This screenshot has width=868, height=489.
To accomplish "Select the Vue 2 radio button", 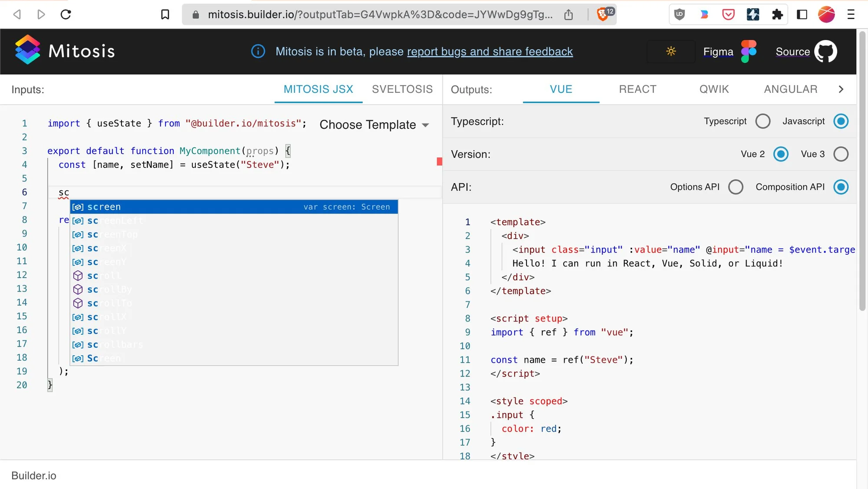I will pyautogui.click(x=780, y=154).
